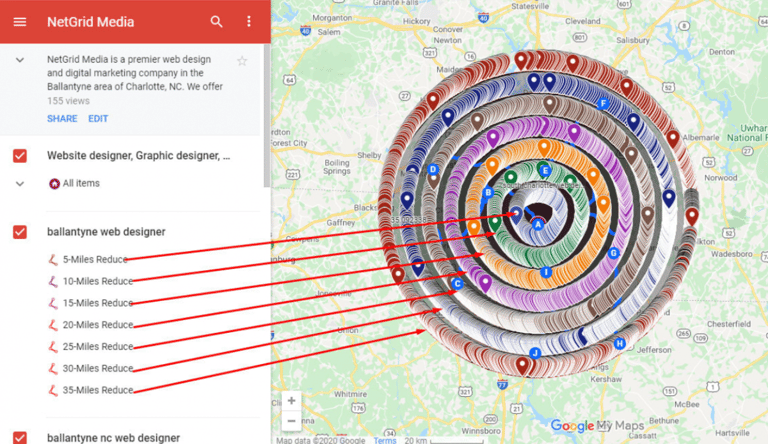The width and height of the screenshot is (768, 444).
Task: Uncheck the Website designer layer checkbox
Action: click(x=20, y=156)
